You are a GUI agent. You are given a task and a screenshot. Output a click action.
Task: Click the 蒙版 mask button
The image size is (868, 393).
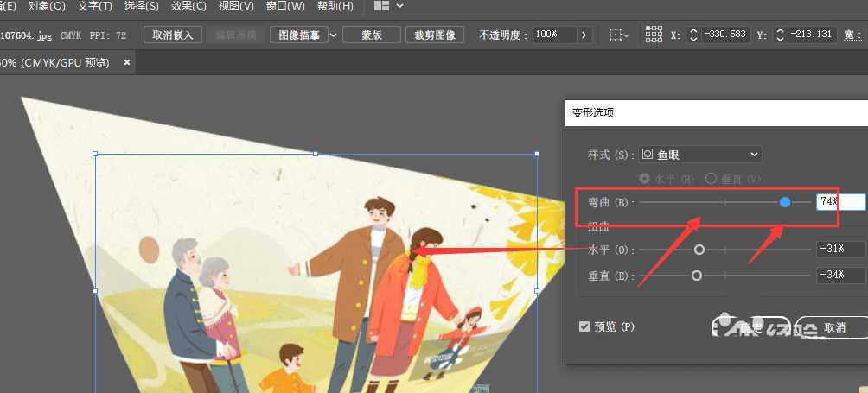[371, 35]
